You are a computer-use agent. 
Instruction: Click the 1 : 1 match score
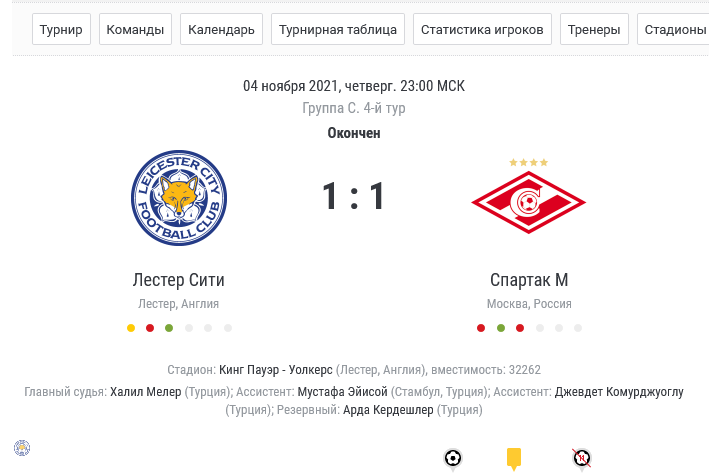coord(354,197)
